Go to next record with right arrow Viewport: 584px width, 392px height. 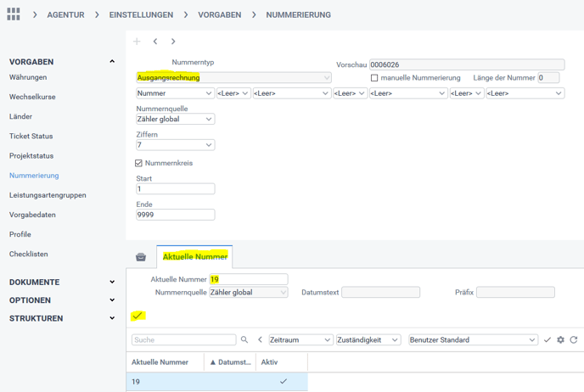point(173,42)
